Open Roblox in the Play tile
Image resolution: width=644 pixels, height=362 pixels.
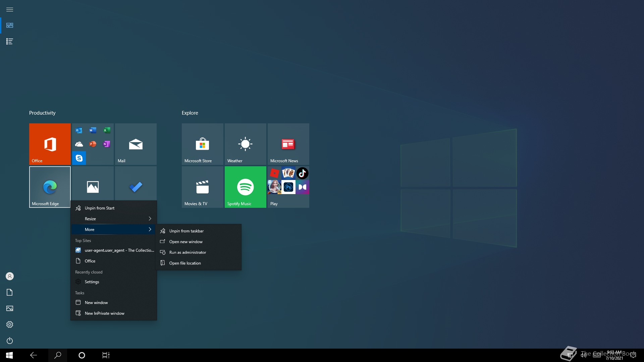click(275, 173)
